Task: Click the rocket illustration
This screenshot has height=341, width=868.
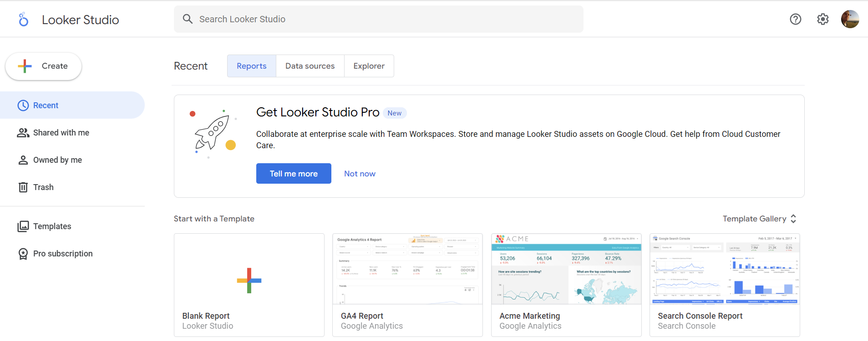Action: pos(213,134)
